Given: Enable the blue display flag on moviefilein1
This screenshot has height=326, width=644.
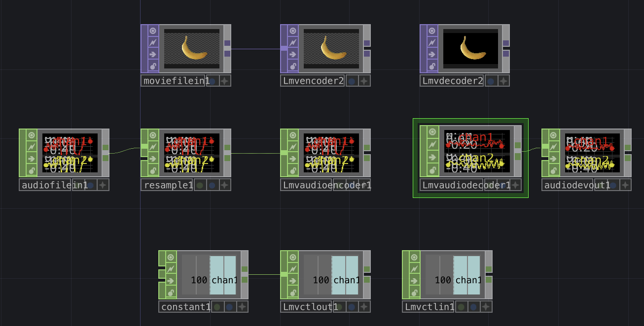Looking at the screenshot, I should pyautogui.click(x=212, y=81).
